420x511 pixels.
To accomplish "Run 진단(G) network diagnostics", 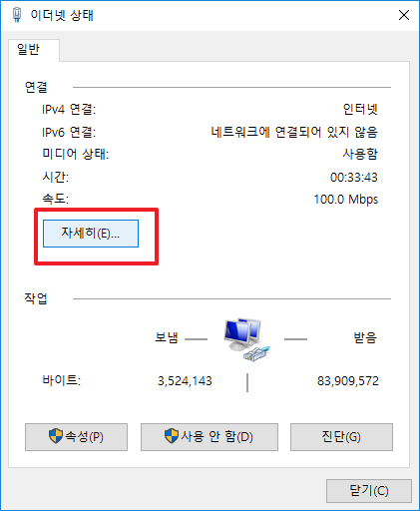I will pyautogui.click(x=341, y=437).
